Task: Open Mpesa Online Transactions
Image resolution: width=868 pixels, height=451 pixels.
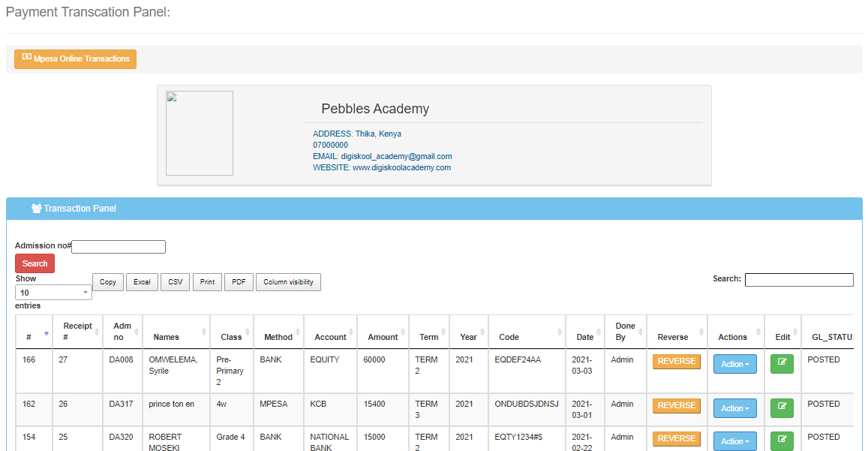Action: (x=75, y=59)
